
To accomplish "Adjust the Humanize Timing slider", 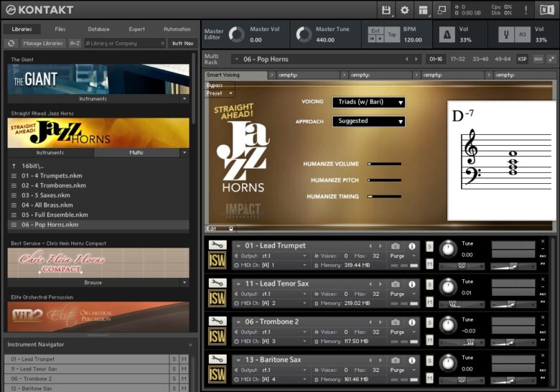I will click(x=384, y=196).
